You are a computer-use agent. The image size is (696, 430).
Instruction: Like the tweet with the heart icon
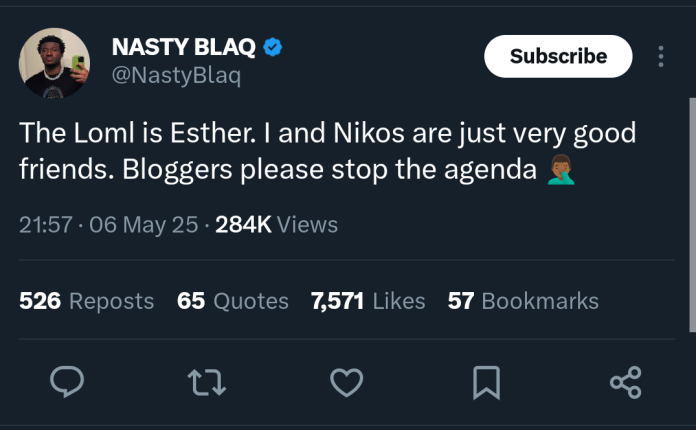[x=347, y=382]
